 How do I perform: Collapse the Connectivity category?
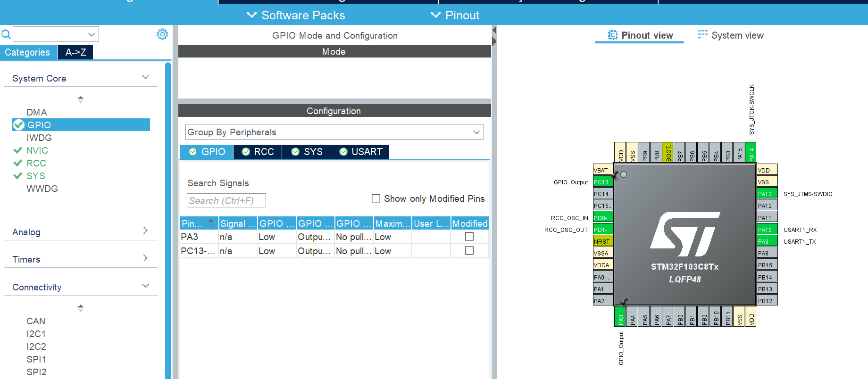[146, 286]
